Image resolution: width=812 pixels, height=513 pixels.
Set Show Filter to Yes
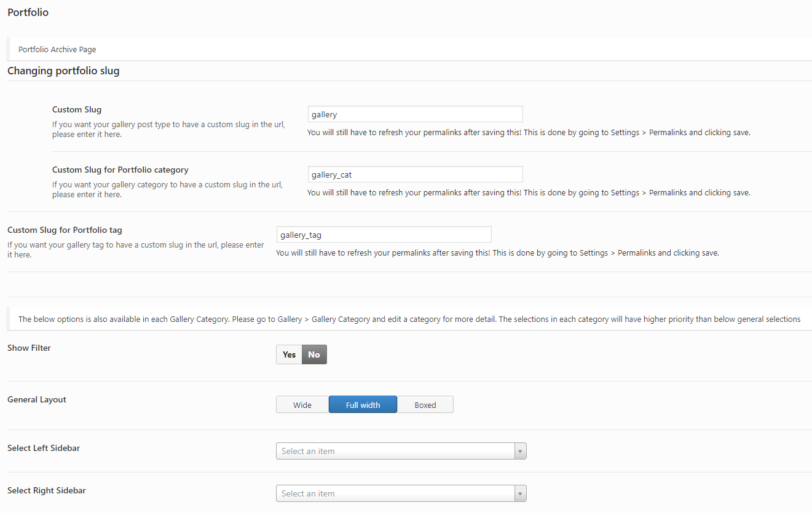[289, 354]
